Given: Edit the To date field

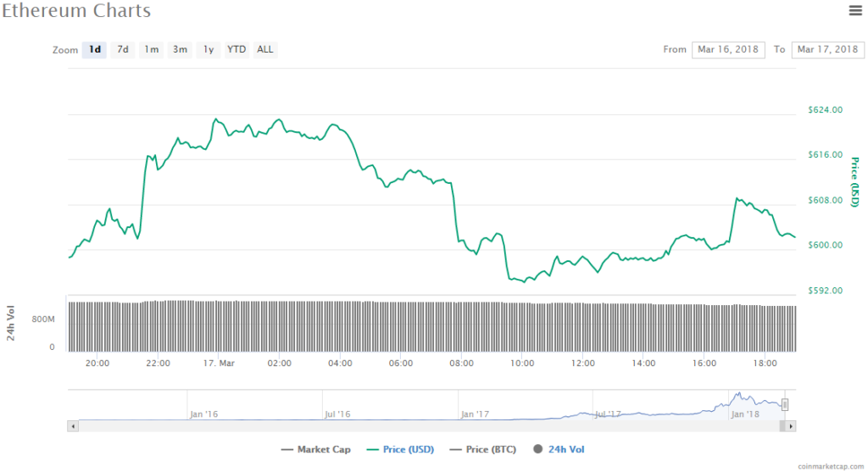Looking at the screenshot, I should [827, 50].
